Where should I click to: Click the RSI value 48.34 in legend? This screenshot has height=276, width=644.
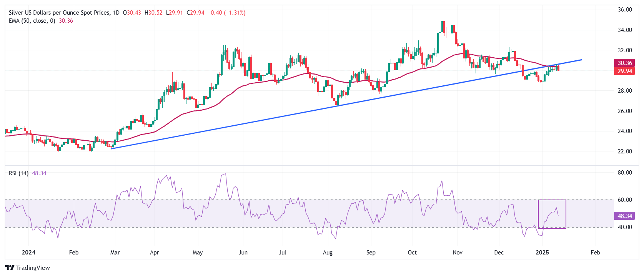point(39,173)
